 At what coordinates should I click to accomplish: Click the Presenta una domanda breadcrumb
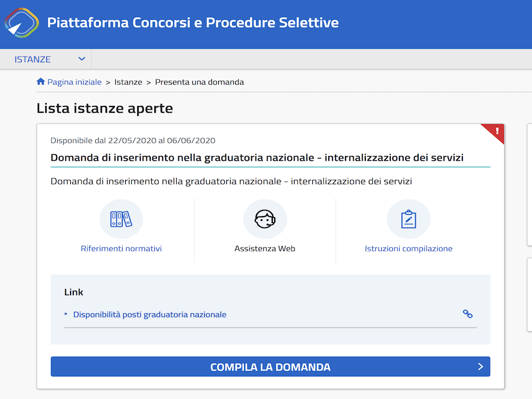[x=199, y=82]
